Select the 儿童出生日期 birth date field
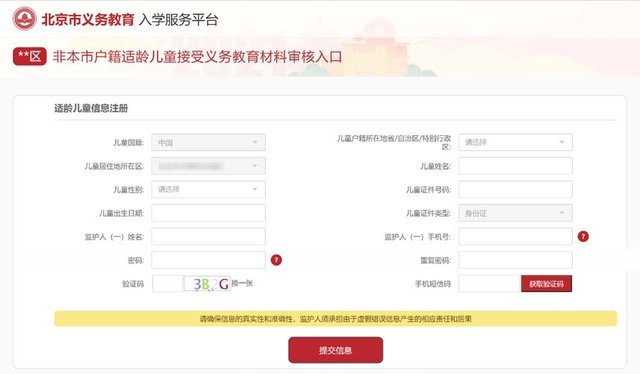This screenshot has height=374, width=640. pyautogui.click(x=209, y=213)
